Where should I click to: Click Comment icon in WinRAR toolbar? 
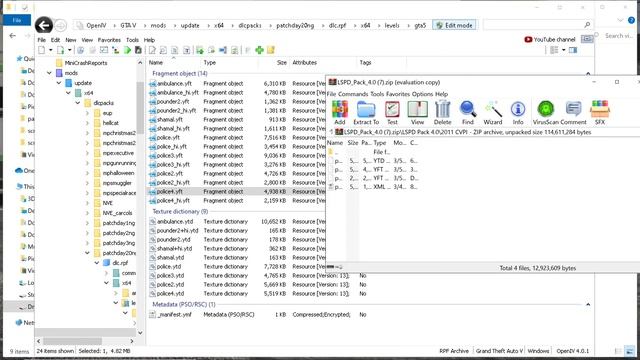(573, 113)
